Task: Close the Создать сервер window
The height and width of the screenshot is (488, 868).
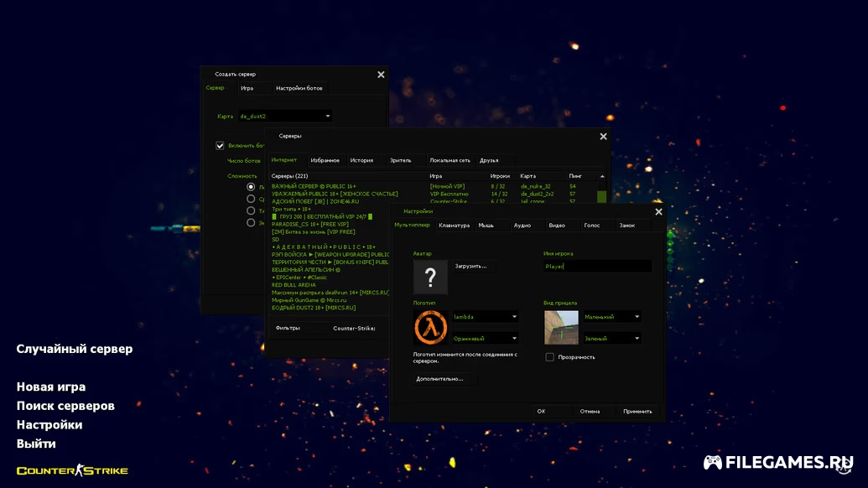Action: click(x=381, y=75)
